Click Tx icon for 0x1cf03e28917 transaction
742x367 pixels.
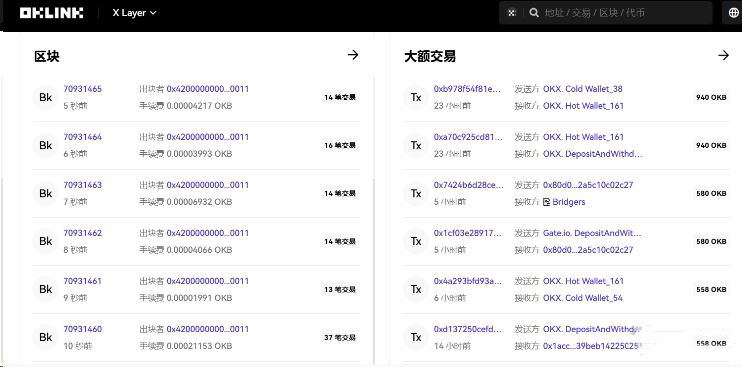416,241
